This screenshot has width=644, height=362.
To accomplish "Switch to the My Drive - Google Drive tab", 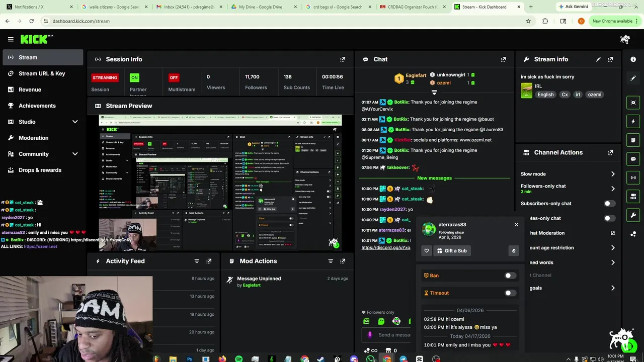I will [264, 7].
